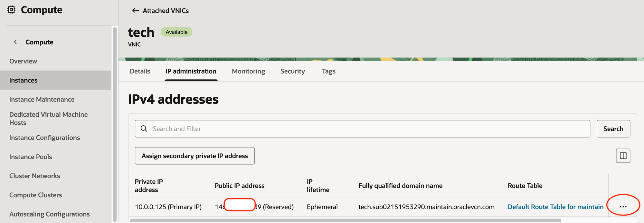
Task: Click the horizontal scrollbar under the table
Action: [345, 221]
